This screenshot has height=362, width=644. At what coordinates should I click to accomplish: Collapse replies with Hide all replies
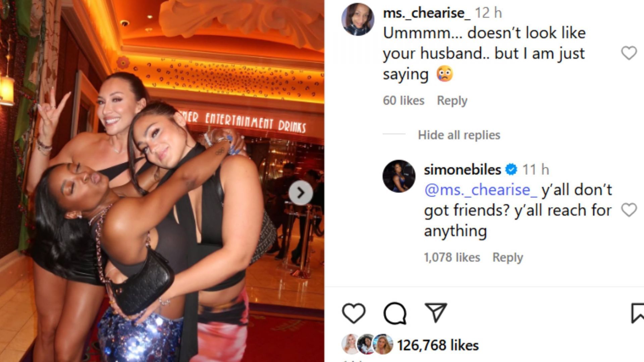coord(459,135)
